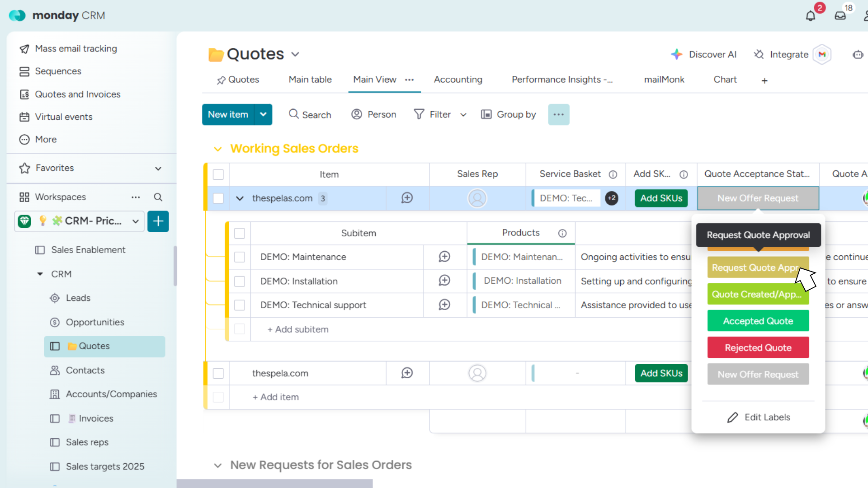Open the inbox tray icon

[840, 16]
